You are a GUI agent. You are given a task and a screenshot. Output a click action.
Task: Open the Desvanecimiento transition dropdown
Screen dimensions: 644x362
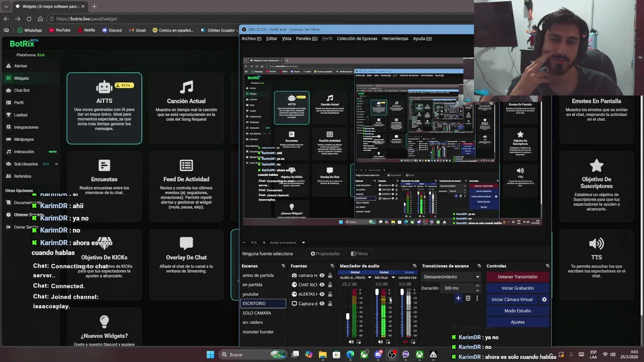coord(451,277)
